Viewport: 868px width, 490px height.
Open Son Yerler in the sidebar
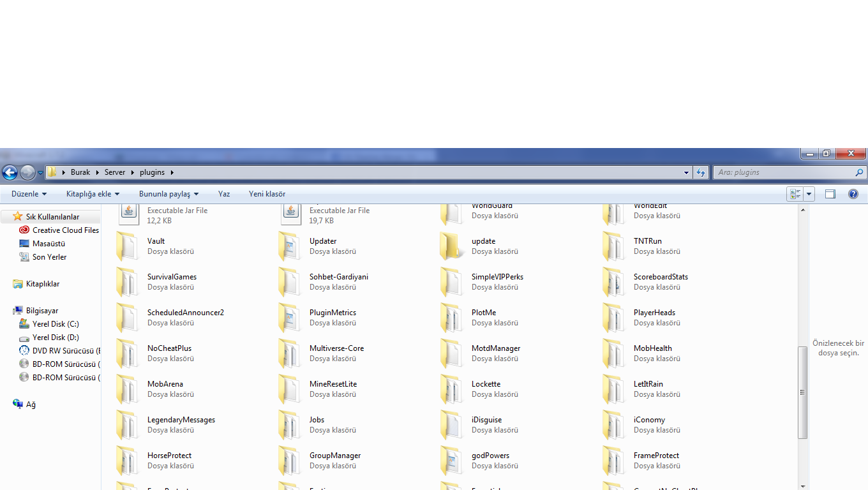coord(50,257)
